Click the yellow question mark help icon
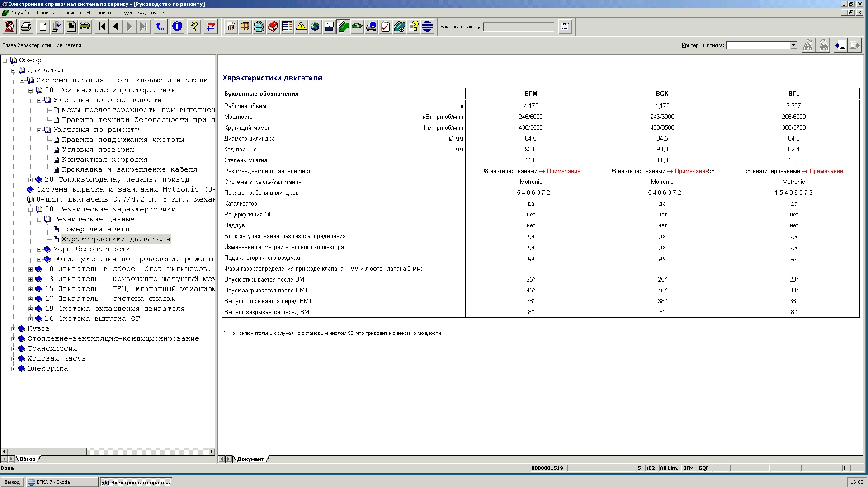 coord(194,27)
